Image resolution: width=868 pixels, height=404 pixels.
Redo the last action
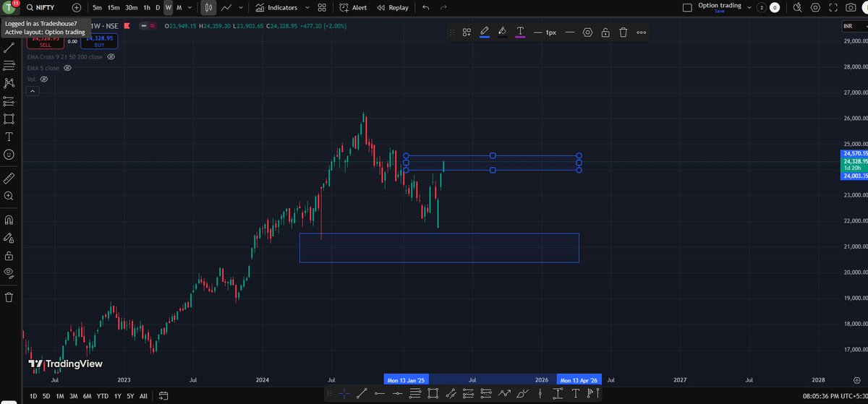[x=444, y=7]
